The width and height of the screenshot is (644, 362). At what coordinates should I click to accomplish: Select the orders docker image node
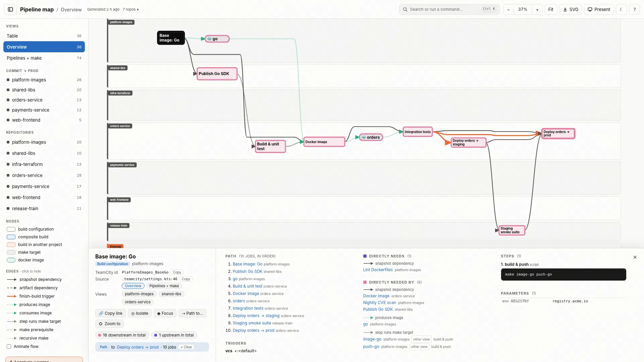click(371, 137)
